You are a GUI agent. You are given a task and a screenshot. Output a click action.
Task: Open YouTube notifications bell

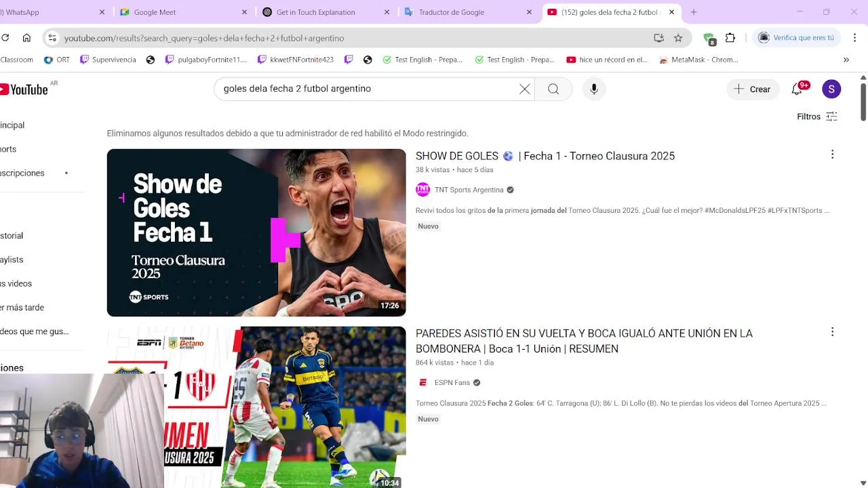click(x=797, y=89)
